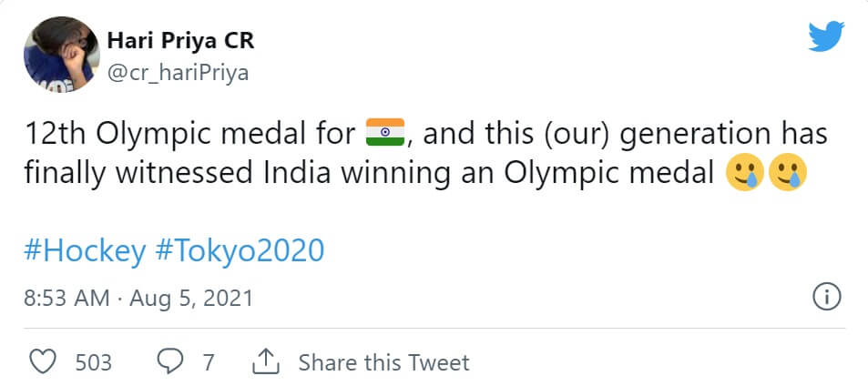Click the reply speech bubble icon

pos(169,362)
